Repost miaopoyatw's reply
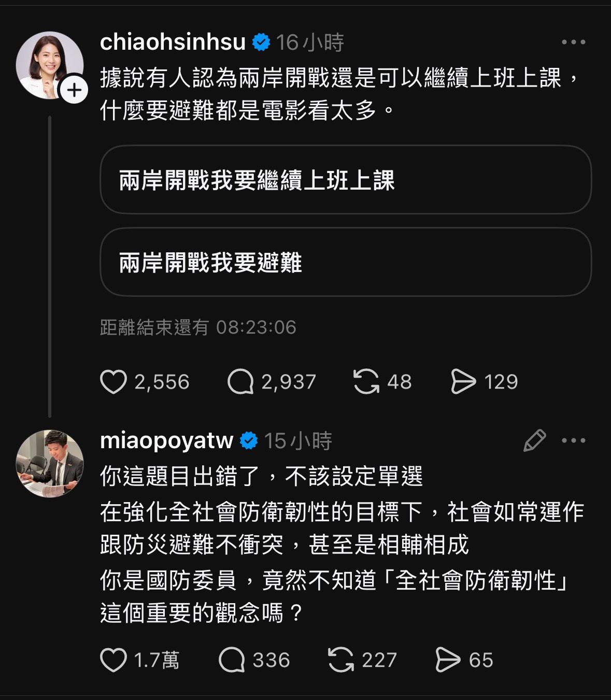The image size is (611, 700). pyautogui.click(x=341, y=660)
